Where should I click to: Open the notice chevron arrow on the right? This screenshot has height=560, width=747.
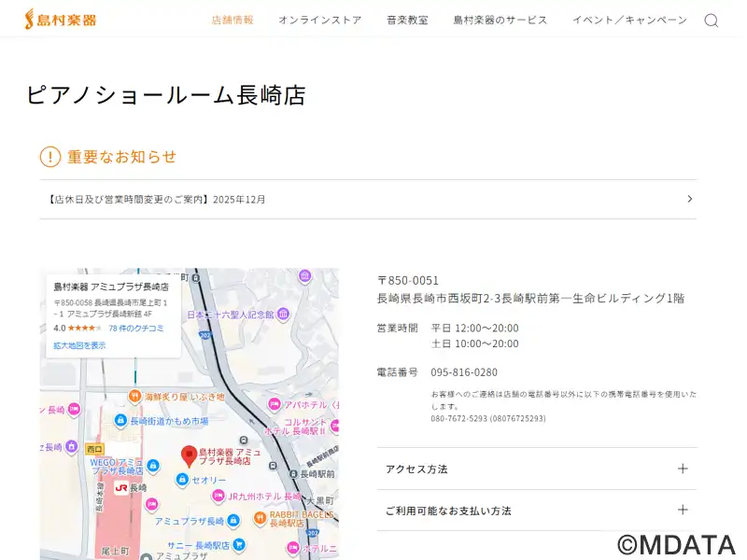pyautogui.click(x=689, y=199)
